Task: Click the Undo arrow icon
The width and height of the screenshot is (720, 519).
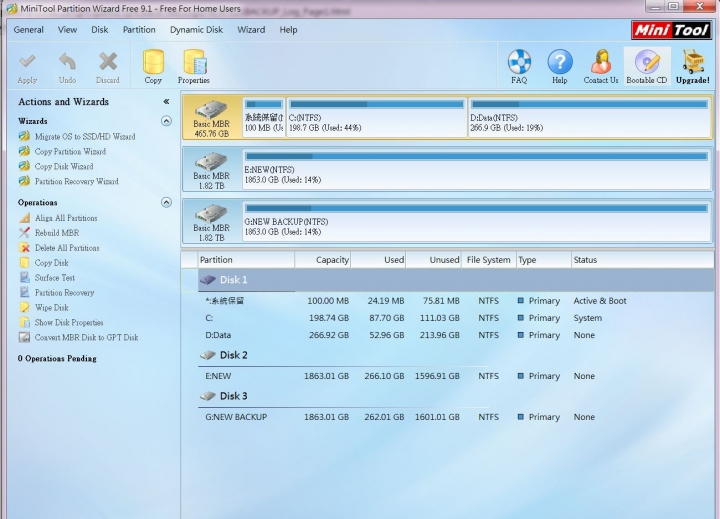Action: coord(68,62)
